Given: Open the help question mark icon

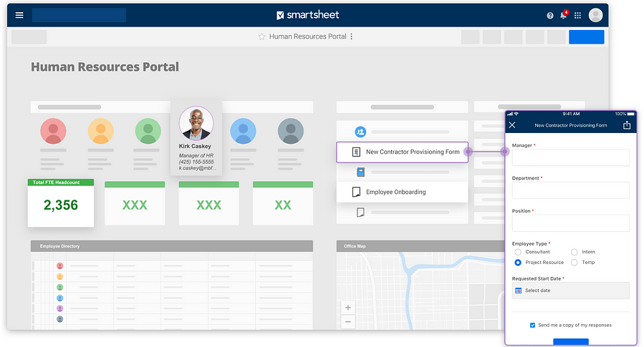Looking at the screenshot, I should 550,16.
